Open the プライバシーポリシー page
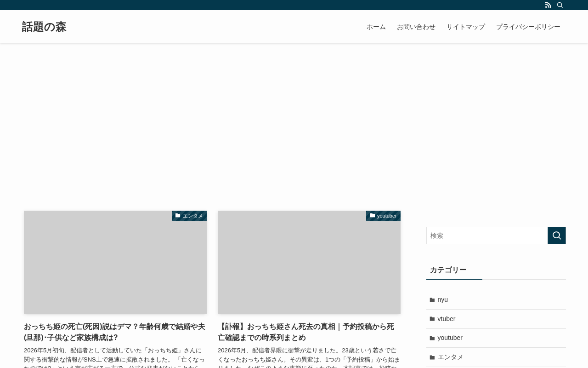The width and height of the screenshot is (588, 368). [x=528, y=27]
